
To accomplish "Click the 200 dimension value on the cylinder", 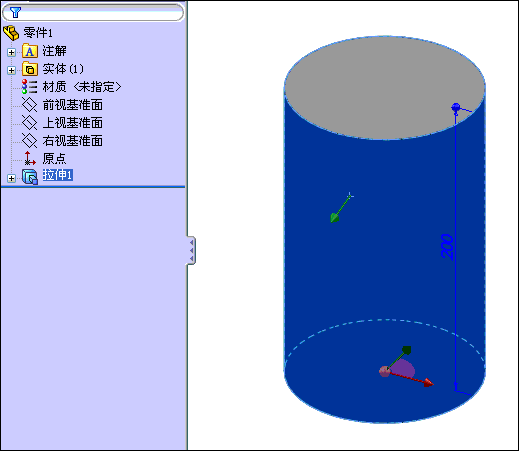I will click(x=447, y=247).
